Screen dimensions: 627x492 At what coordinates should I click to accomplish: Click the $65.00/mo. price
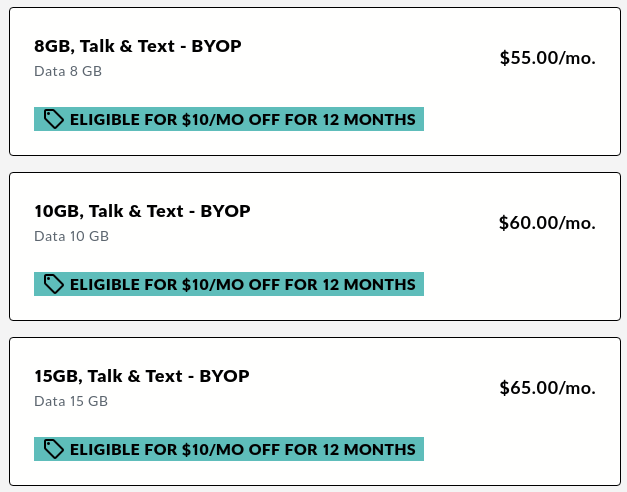(x=547, y=388)
